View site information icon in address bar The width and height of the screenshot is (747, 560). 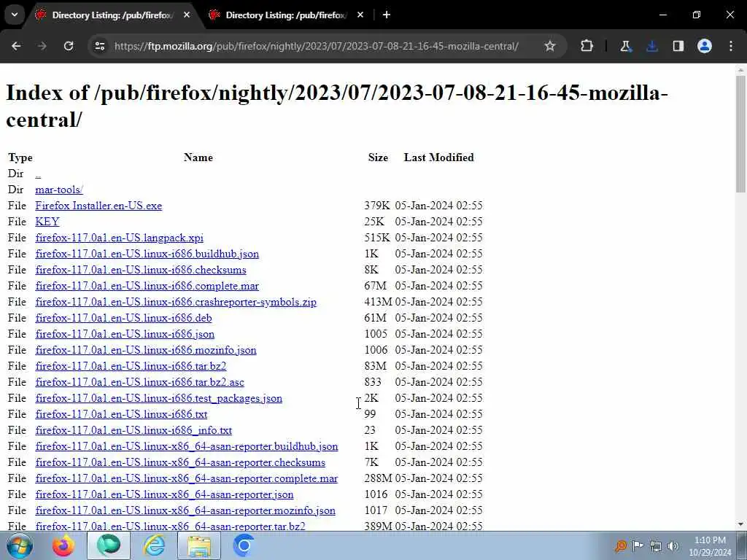[x=99, y=46]
